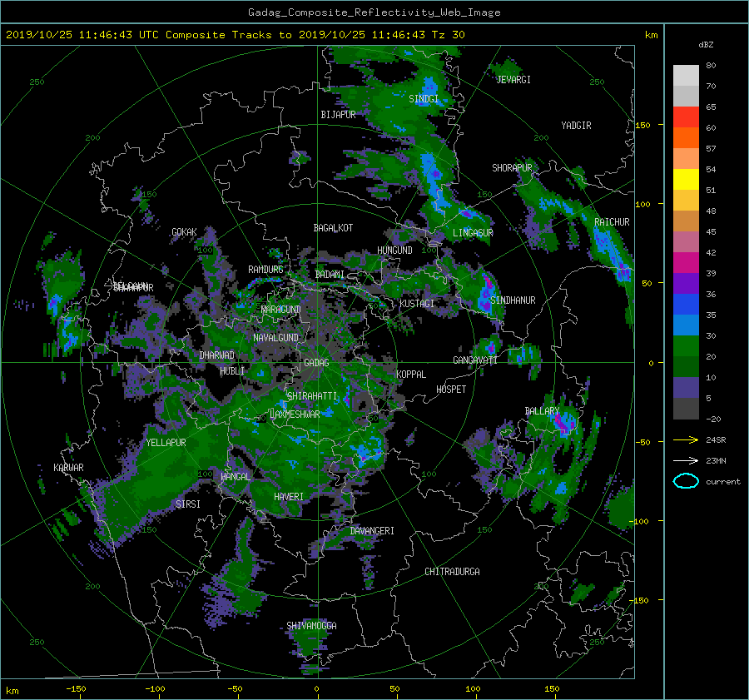Click the BALLARY city label

(x=542, y=411)
